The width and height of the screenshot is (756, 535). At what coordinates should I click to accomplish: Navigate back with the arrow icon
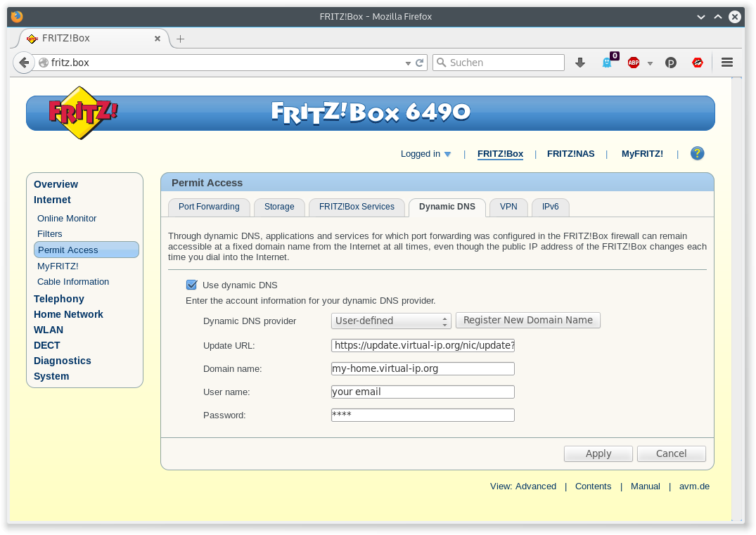[23, 63]
